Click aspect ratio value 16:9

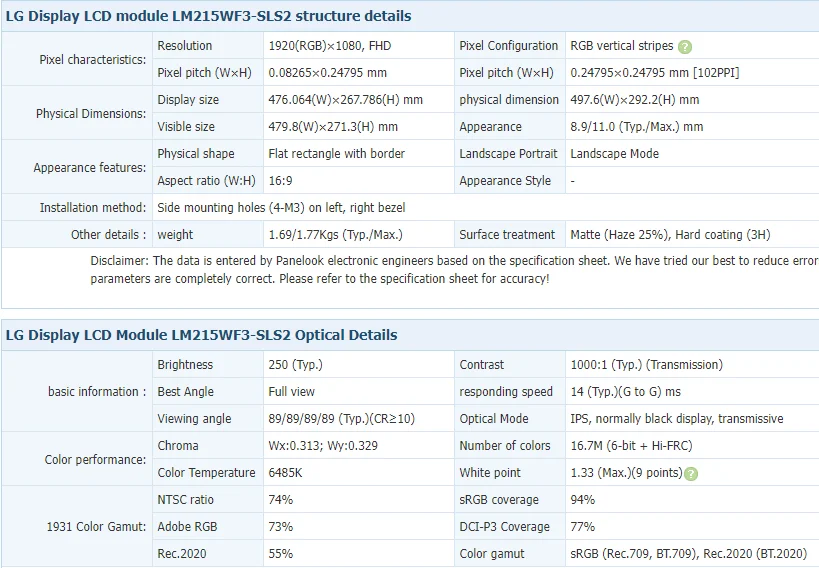280,181
